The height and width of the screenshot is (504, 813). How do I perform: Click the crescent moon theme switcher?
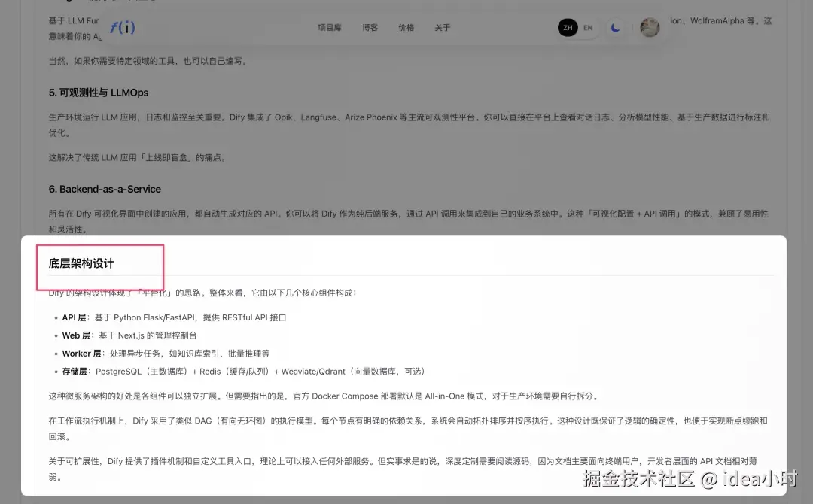click(616, 27)
